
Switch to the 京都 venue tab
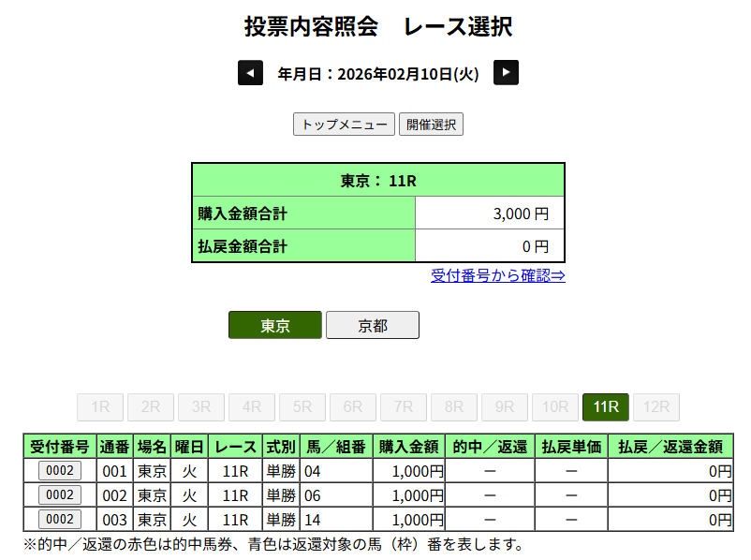[x=372, y=326]
